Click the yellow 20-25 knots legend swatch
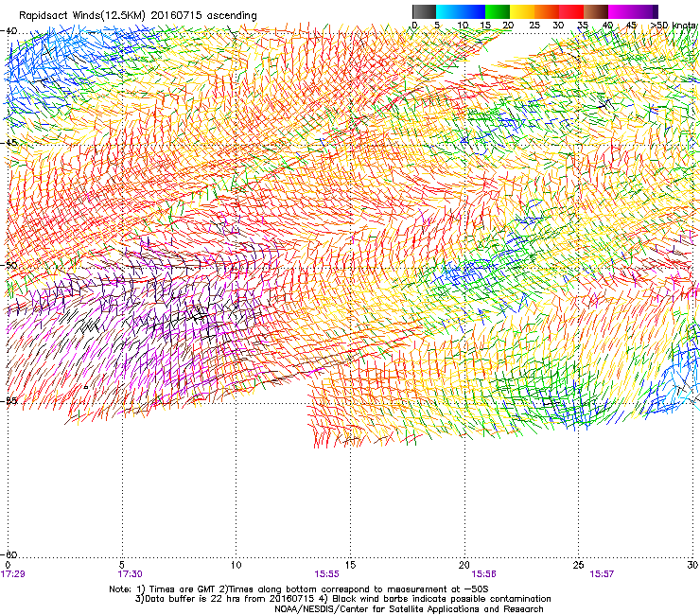The image size is (700, 615). (522, 11)
